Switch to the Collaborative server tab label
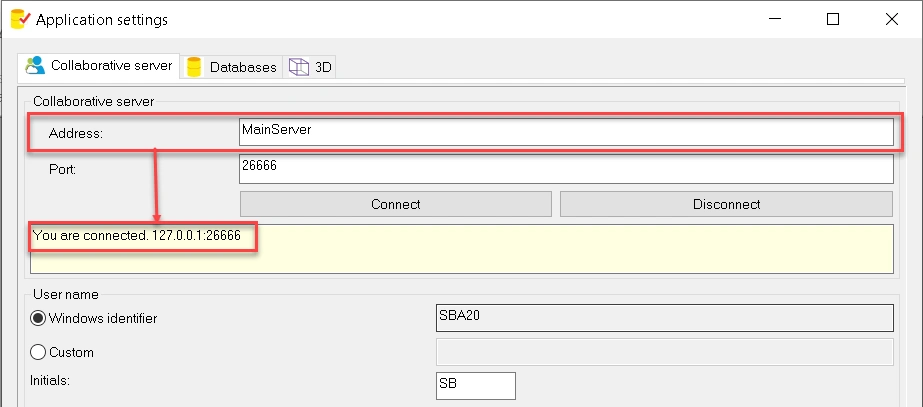This screenshot has width=923, height=407. 111,66
